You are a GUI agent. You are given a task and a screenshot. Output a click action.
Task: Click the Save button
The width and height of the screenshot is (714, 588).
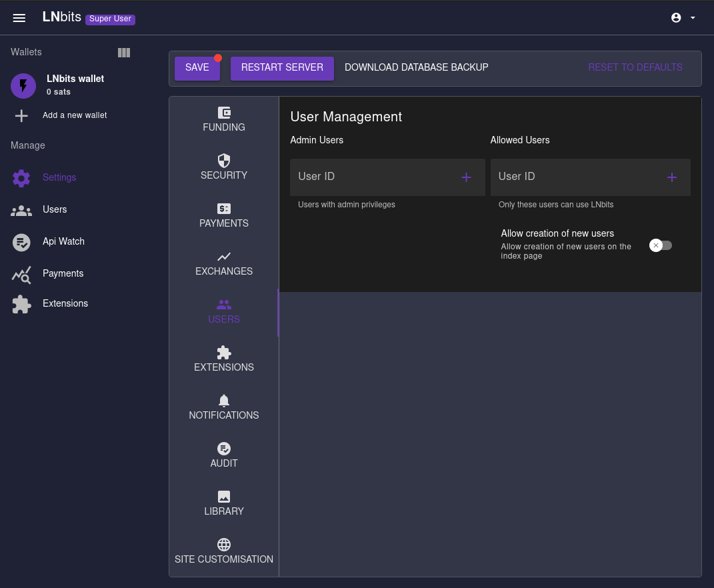click(197, 68)
